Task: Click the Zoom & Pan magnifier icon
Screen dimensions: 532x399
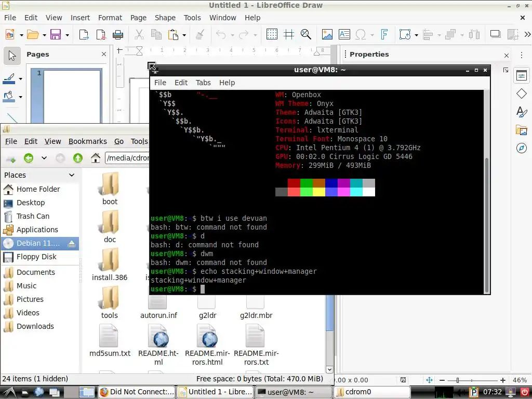Action: [305, 34]
